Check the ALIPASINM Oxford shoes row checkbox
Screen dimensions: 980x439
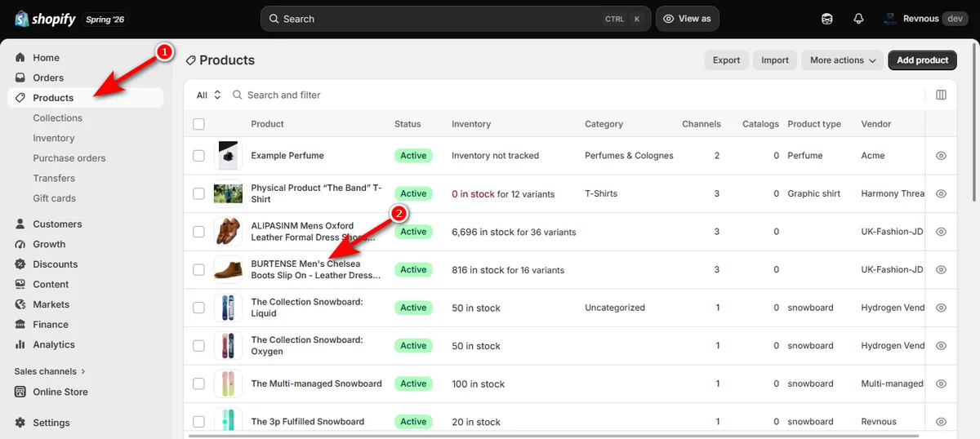pyautogui.click(x=198, y=232)
